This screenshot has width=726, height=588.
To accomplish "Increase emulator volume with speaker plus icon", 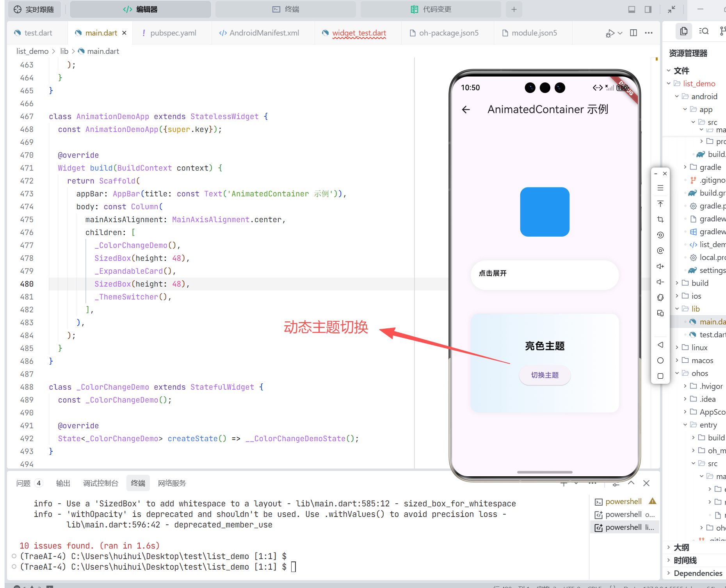I will pyautogui.click(x=660, y=266).
